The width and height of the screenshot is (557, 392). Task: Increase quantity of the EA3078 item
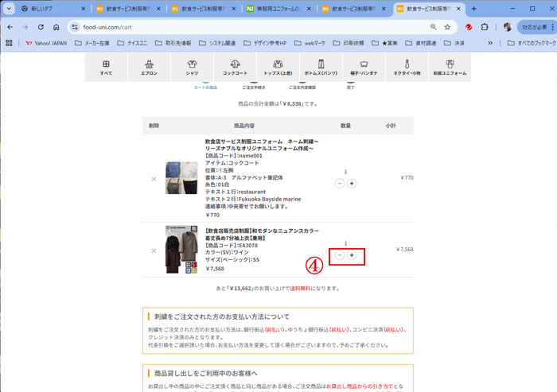(x=352, y=255)
